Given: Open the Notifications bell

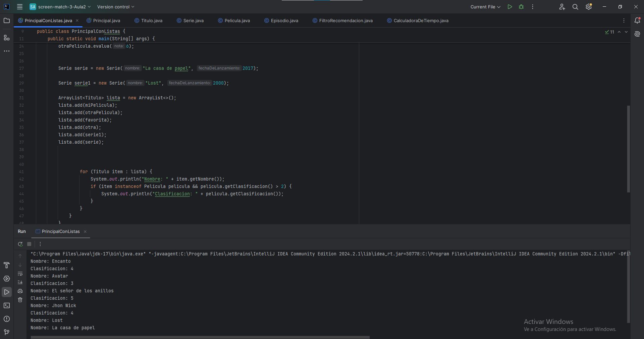Looking at the screenshot, I should pyautogui.click(x=637, y=20).
